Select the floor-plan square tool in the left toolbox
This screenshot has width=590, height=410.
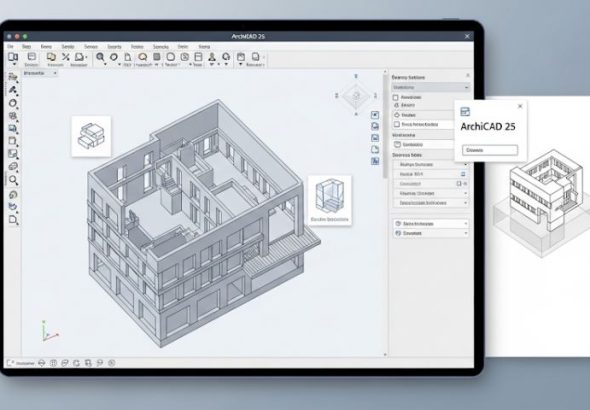click(13, 153)
